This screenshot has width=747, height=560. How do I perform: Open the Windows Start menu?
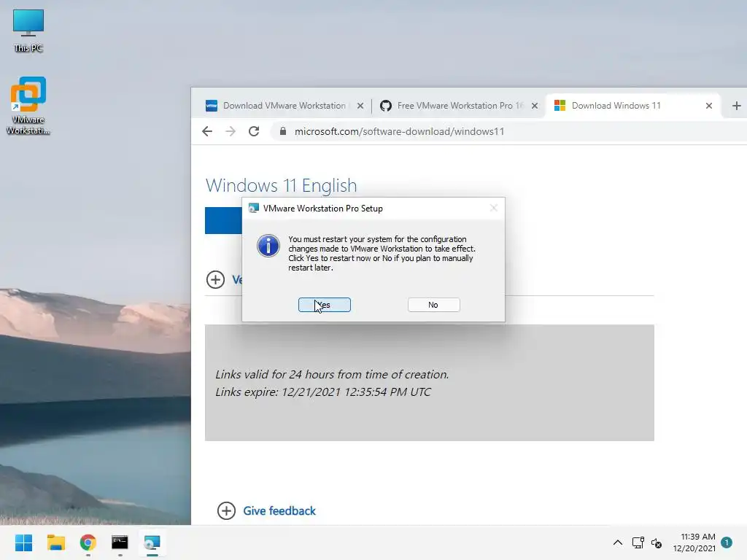click(23, 542)
